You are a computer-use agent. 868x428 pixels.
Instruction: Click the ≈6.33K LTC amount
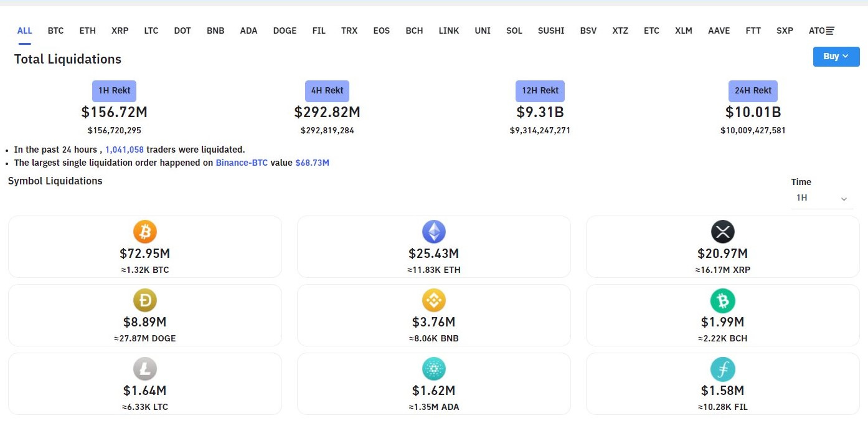tap(145, 407)
